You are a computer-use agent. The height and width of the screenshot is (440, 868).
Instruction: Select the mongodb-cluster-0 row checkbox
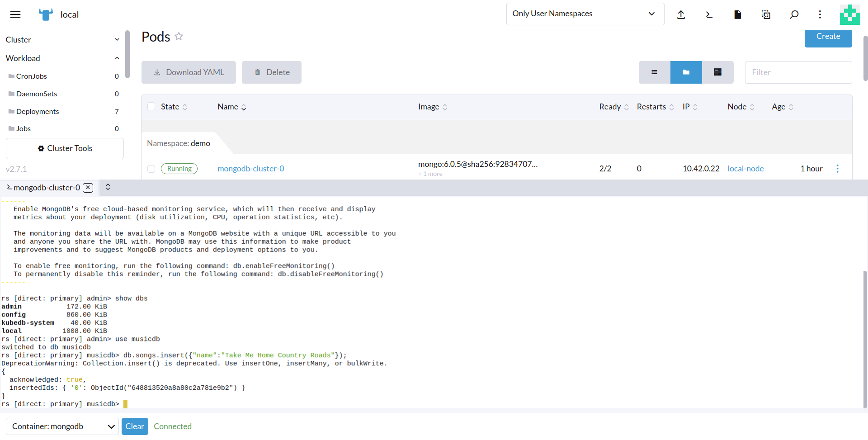click(x=151, y=169)
